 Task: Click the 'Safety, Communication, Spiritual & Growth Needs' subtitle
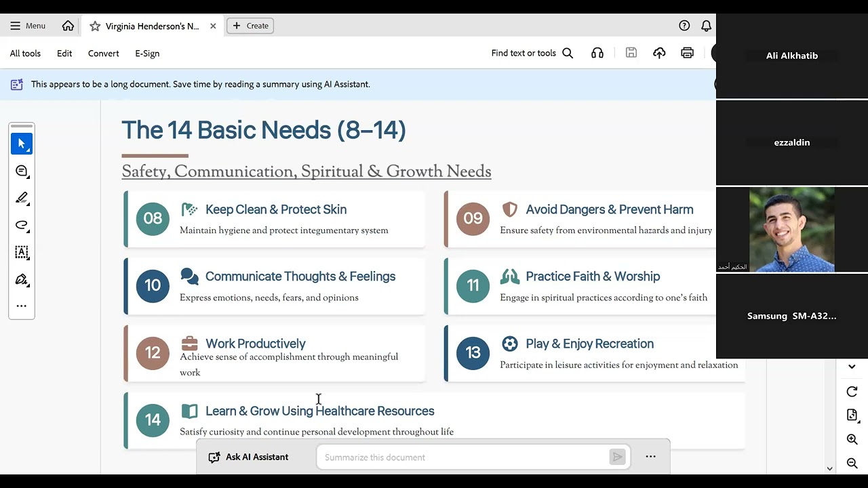[x=307, y=171]
